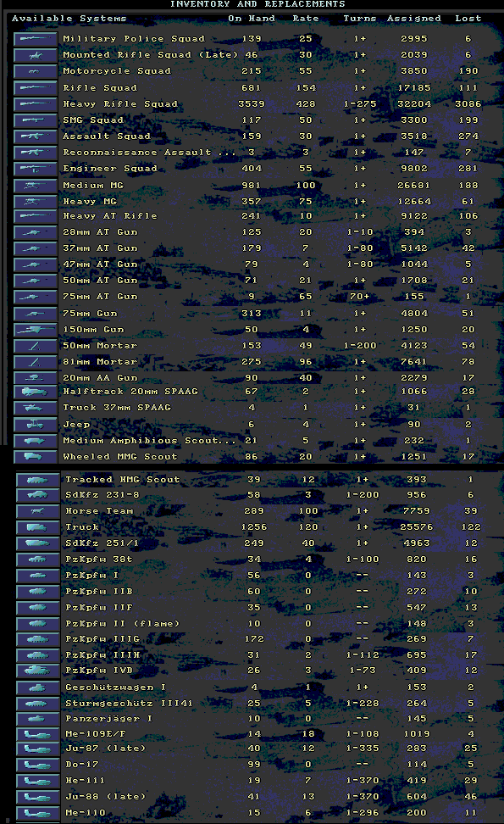Click the 'PzKpfw I' row label
Viewport: 504px width, 824px height.
[x=91, y=576]
